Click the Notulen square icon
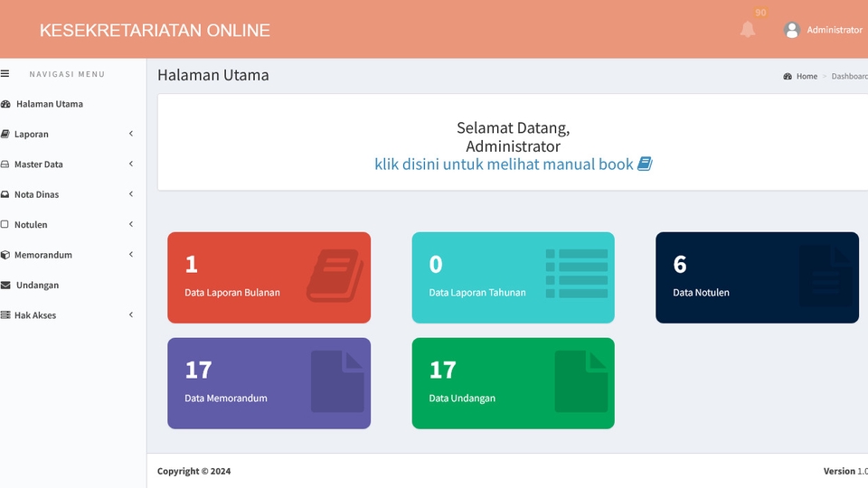Viewport: 868px width, 488px height. coord(5,225)
